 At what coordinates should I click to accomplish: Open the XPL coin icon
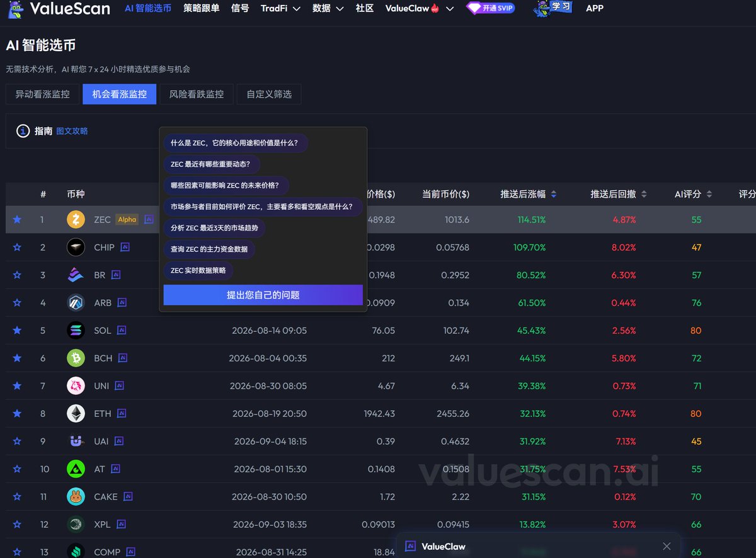76,525
